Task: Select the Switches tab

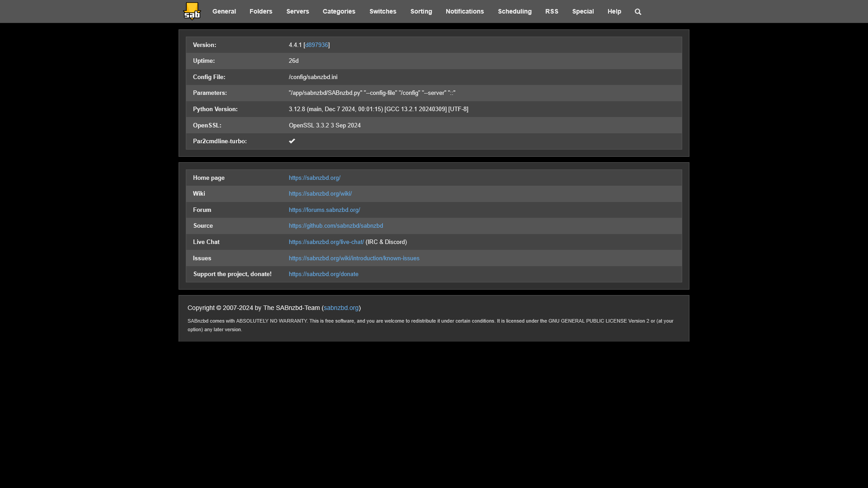Action: tap(383, 11)
